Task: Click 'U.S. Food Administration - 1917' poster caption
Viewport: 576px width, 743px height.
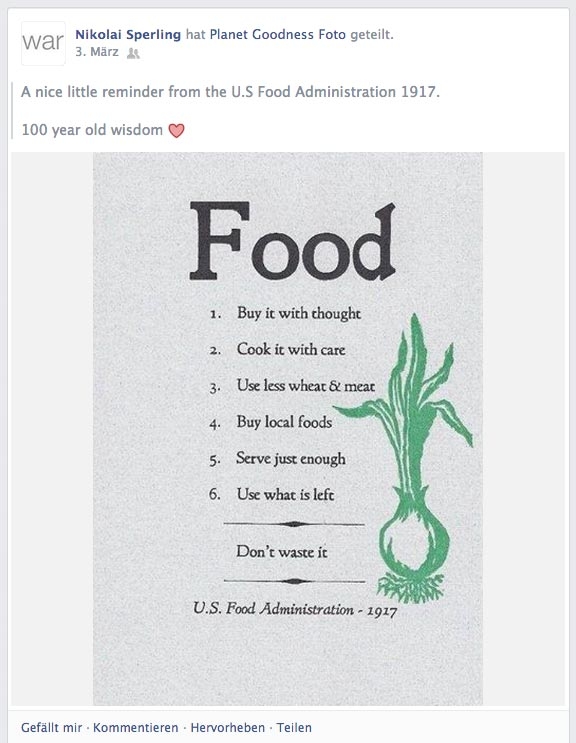Action: pyautogui.click(x=295, y=609)
